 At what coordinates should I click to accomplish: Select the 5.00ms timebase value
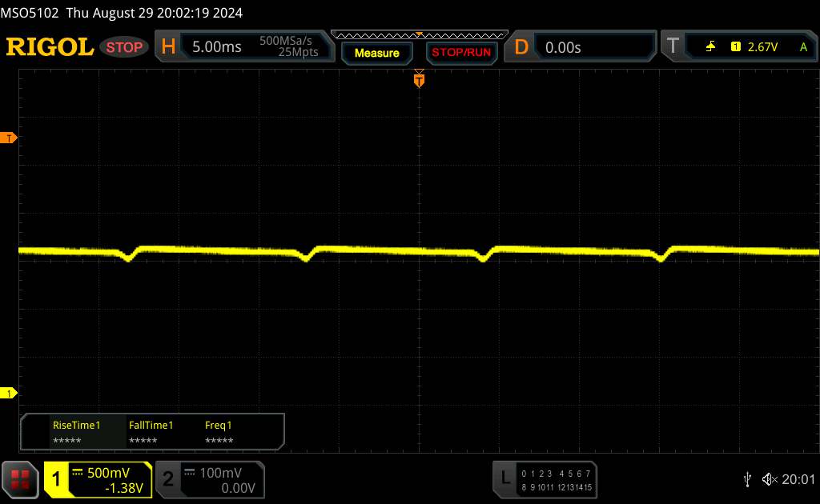(216, 47)
